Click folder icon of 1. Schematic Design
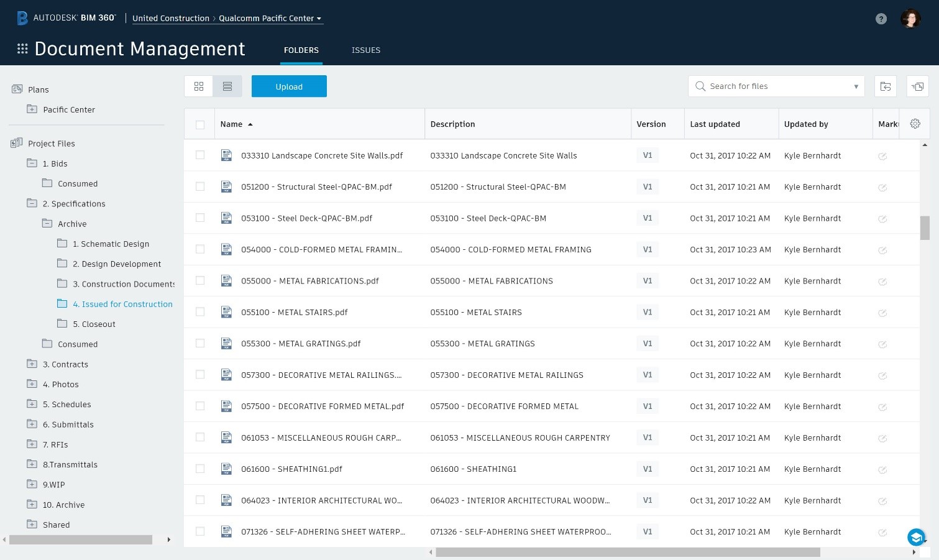The height and width of the screenshot is (560, 939). [x=62, y=243]
